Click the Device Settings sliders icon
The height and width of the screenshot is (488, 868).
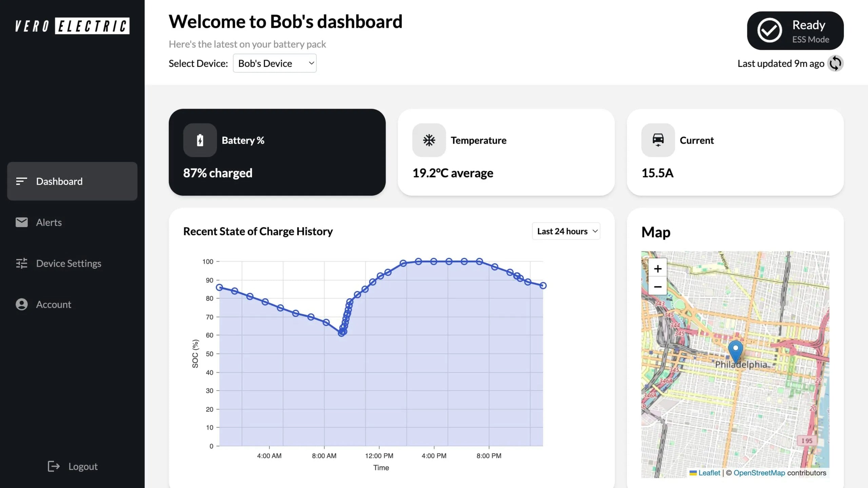[21, 263]
